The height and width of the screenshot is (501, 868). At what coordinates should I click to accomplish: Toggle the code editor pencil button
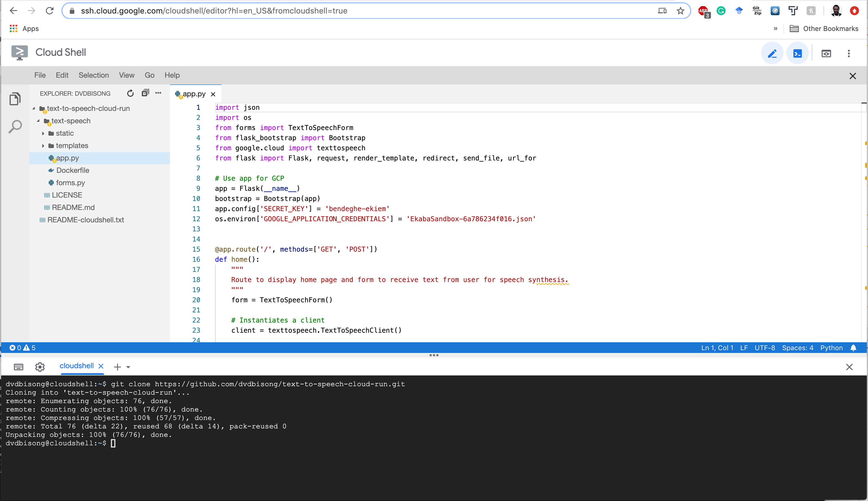pos(772,53)
